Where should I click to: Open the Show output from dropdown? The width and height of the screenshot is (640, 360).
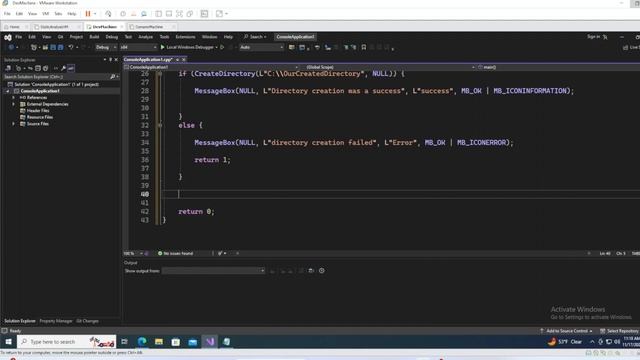[x=213, y=271]
